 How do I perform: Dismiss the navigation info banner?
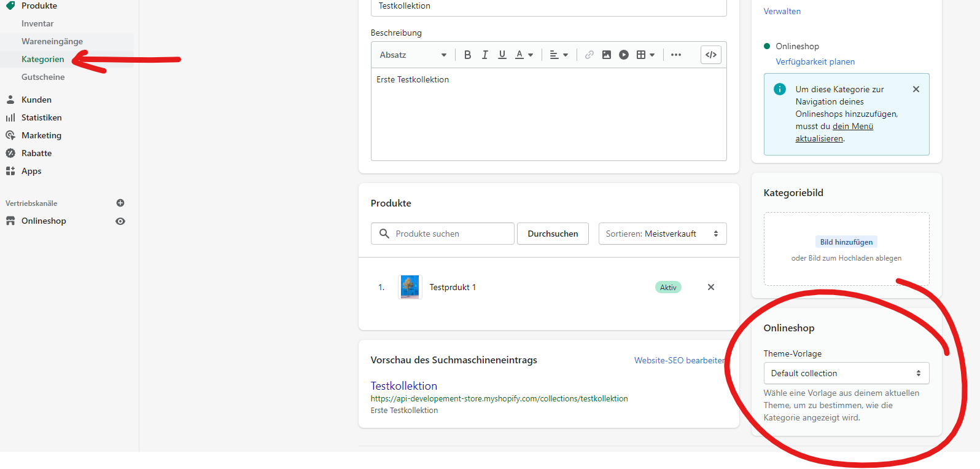click(x=916, y=89)
